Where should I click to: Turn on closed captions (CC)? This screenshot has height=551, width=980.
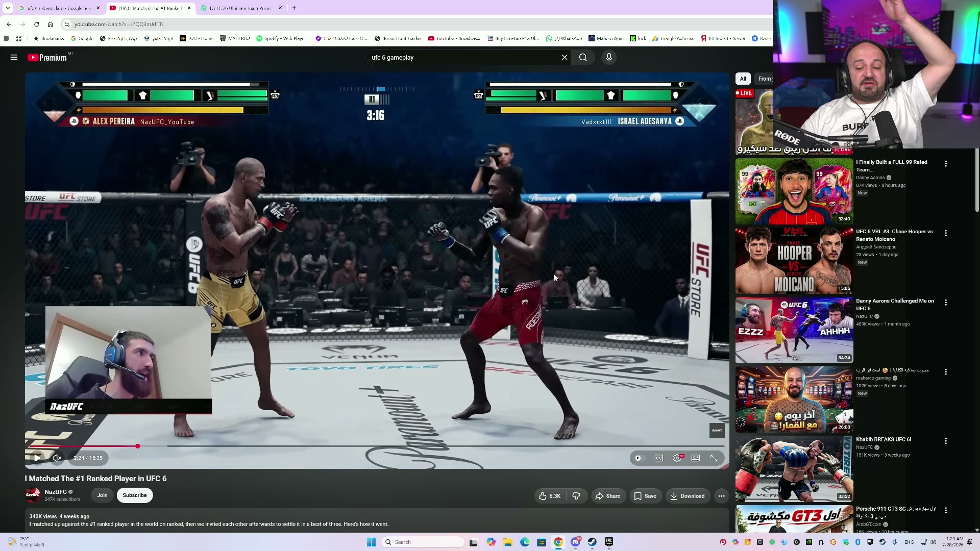(659, 458)
